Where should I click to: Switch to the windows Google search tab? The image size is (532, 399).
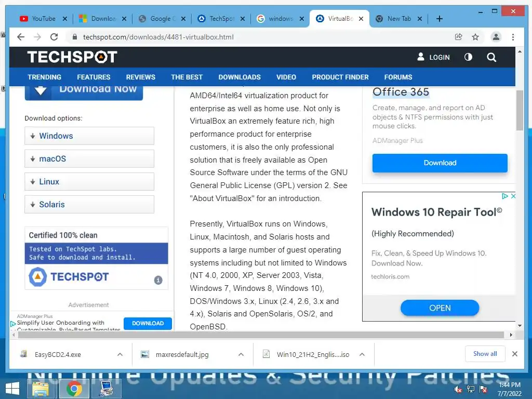(280, 19)
